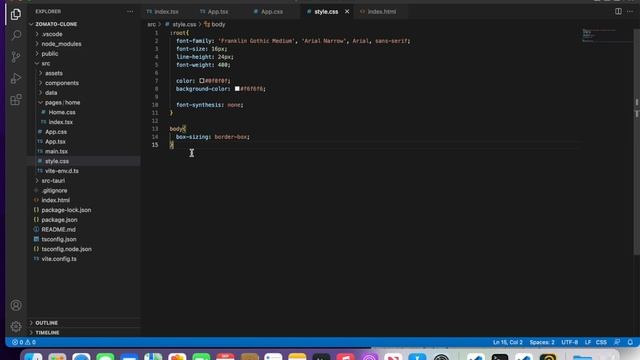Collapse the pages/home folder
This screenshot has height=360, width=640.
(62, 102)
